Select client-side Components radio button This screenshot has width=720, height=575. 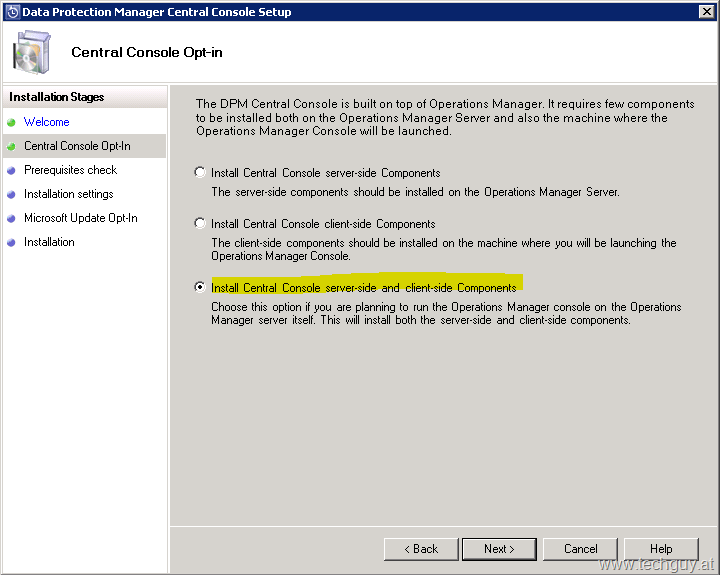coord(200,223)
